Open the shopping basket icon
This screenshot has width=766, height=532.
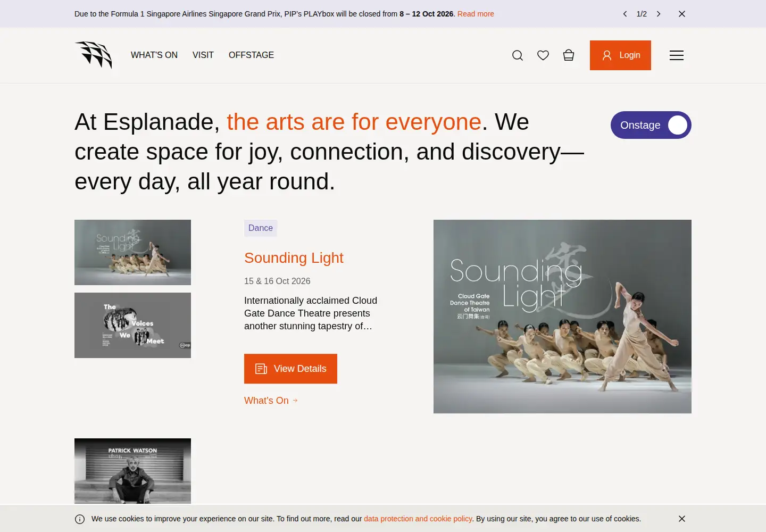coord(569,55)
